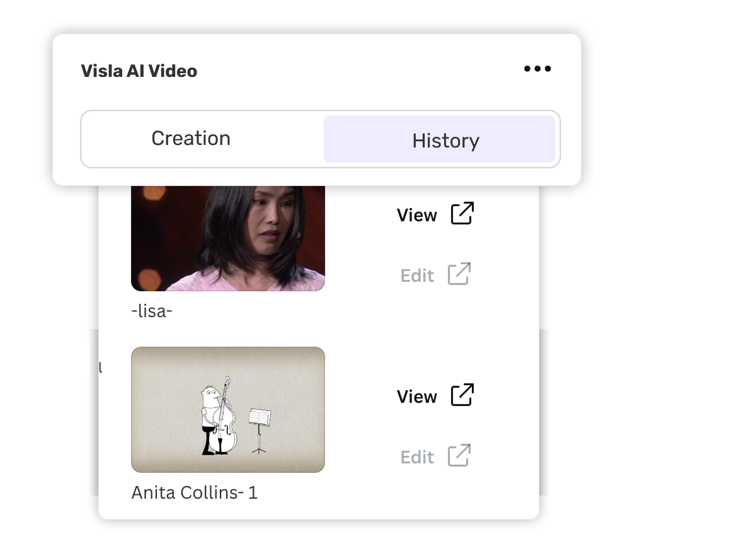The height and width of the screenshot is (551, 756).
Task: Click the Visla AI Video panel title
Action: tap(139, 71)
